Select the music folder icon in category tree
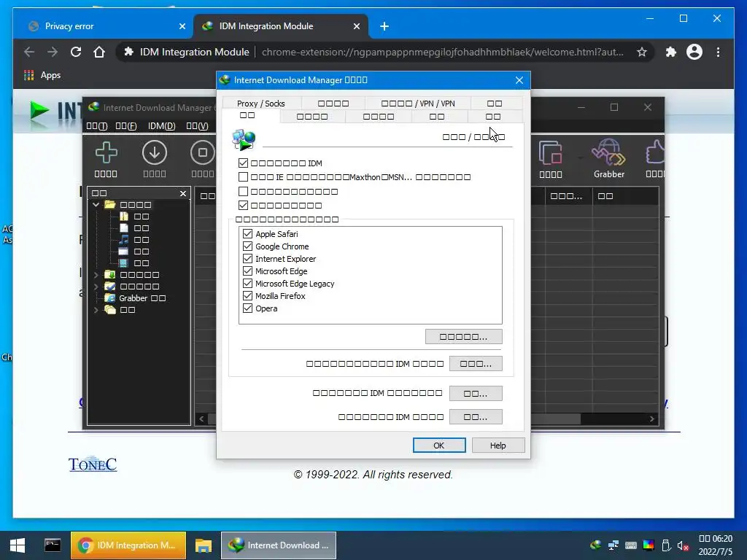Viewport: 747px width, 560px height. 124,239
